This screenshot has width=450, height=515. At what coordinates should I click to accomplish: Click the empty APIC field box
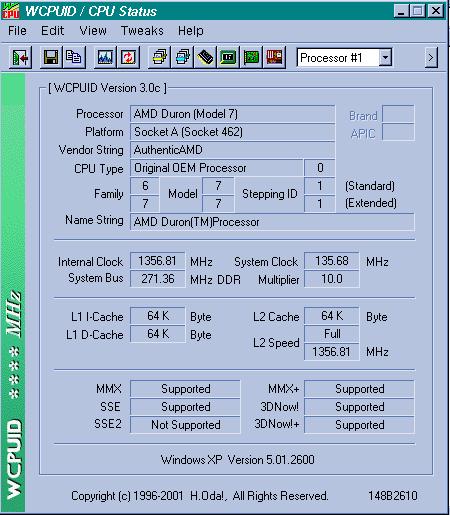pos(398,132)
